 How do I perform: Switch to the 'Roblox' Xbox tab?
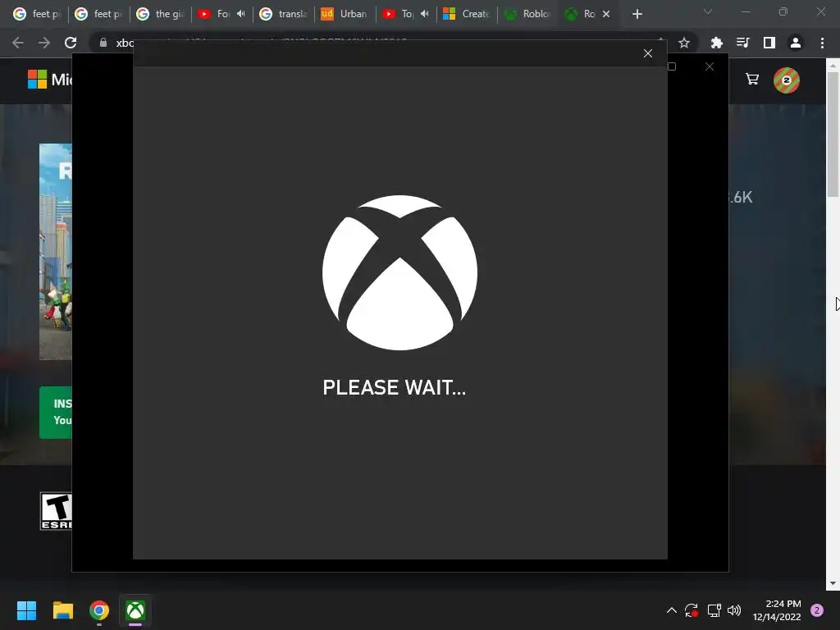tap(528, 14)
